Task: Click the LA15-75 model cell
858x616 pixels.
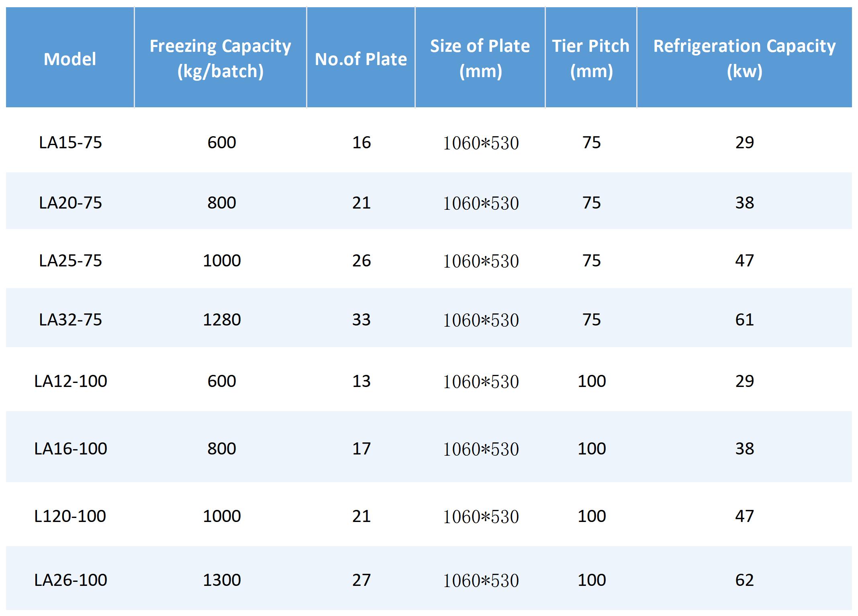Action: [x=70, y=143]
